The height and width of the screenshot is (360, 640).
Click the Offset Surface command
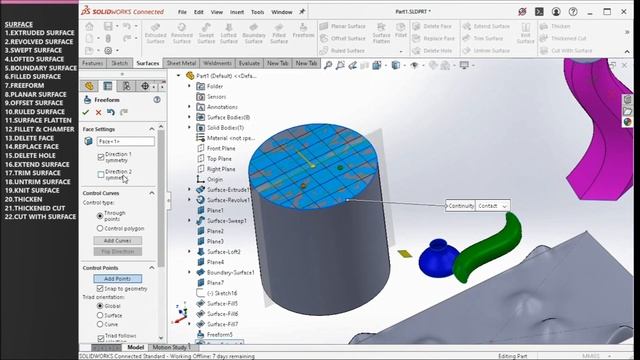[343, 38]
